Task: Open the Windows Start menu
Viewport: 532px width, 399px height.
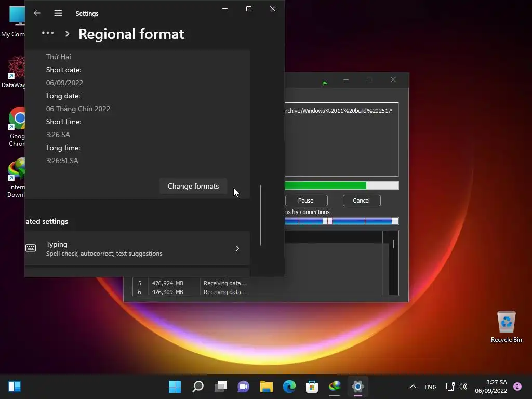Action: click(x=175, y=387)
